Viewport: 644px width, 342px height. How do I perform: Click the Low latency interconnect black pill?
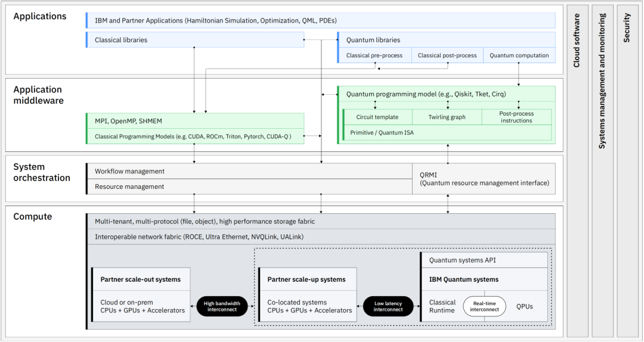tap(388, 306)
